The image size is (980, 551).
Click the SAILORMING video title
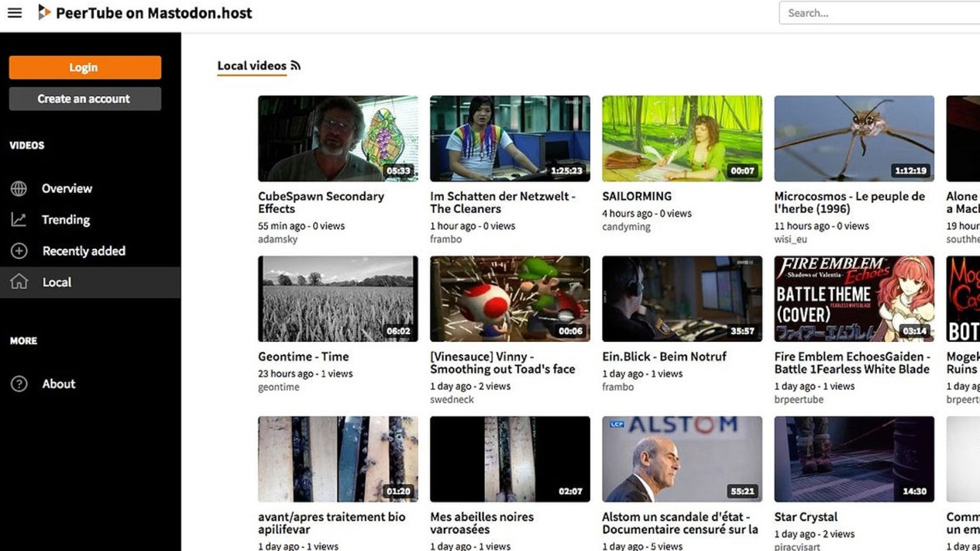click(637, 196)
